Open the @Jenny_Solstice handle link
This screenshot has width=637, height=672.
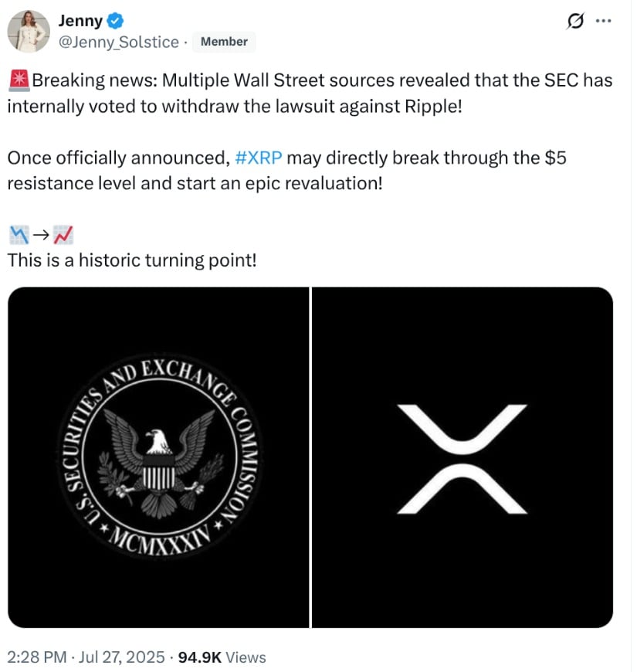[119, 42]
